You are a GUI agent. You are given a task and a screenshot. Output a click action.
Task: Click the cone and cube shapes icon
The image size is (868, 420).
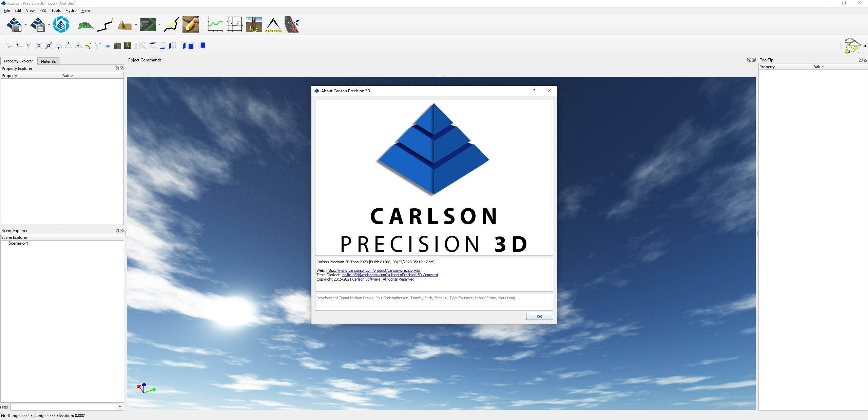tap(124, 24)
